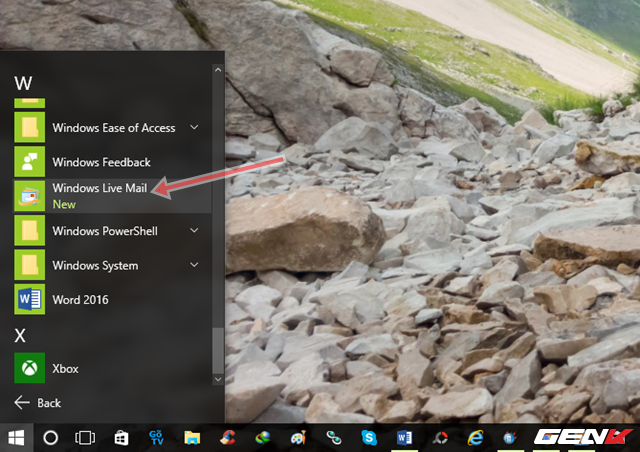Click the scrollbar down arrow in app list
Viewport: 640px width, 452px height.
tap(218, 380)
